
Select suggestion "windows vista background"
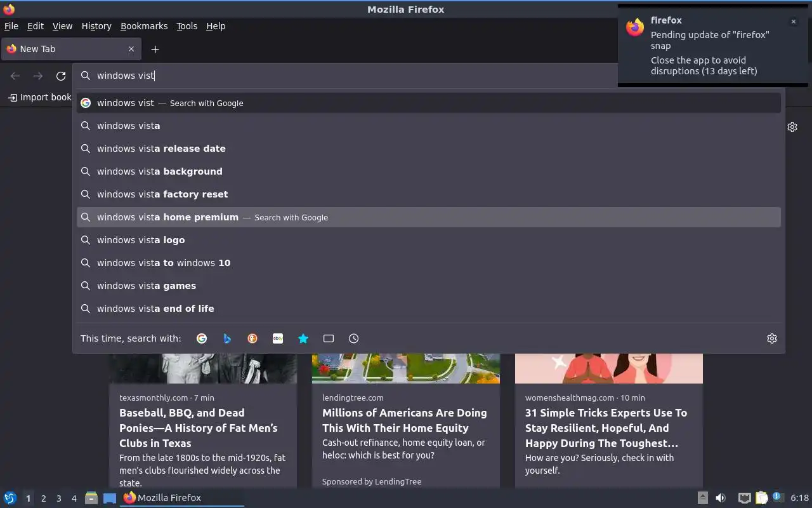[x=429, y=171]
